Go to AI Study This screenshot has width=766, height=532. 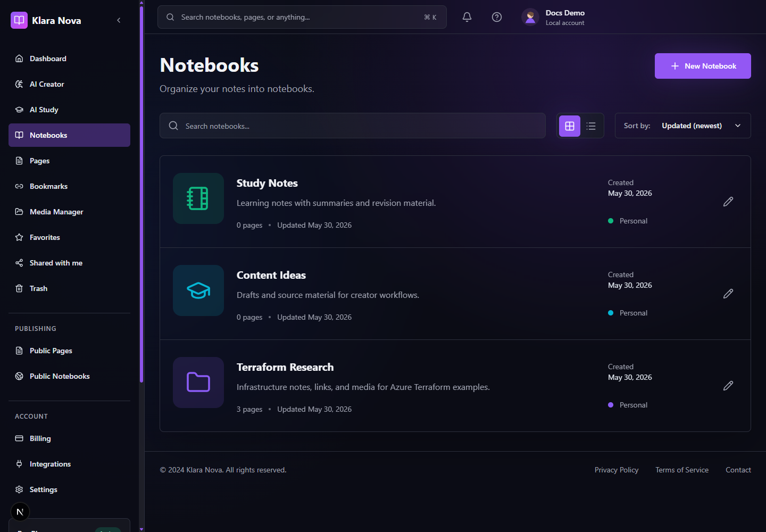69,110
